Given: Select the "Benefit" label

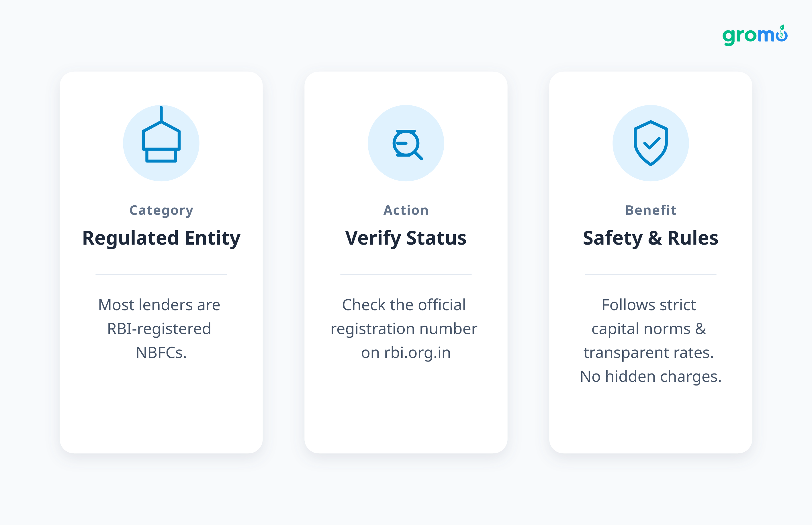Looking at the screenshot, I should click(650, 210).
